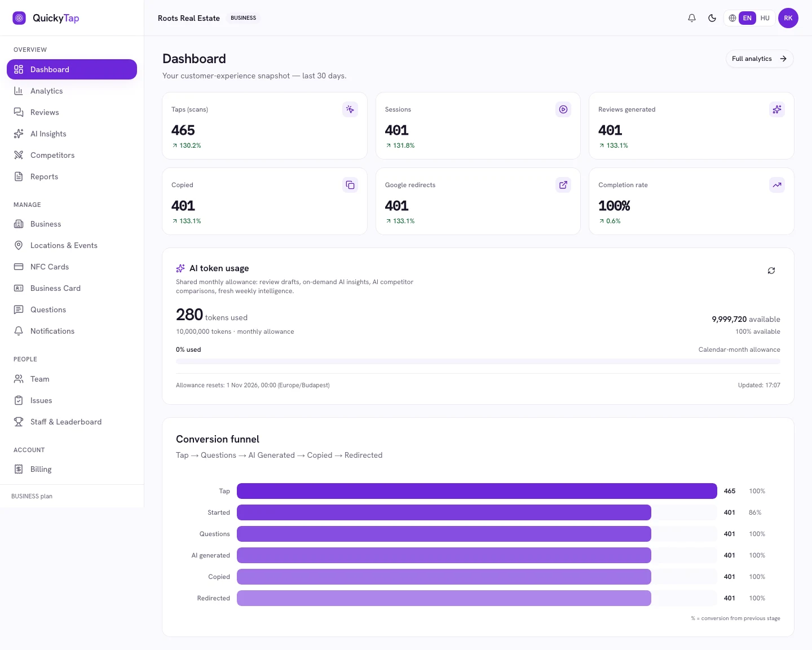Switch language to HU
812x650 pixels.
coord(765,18)
